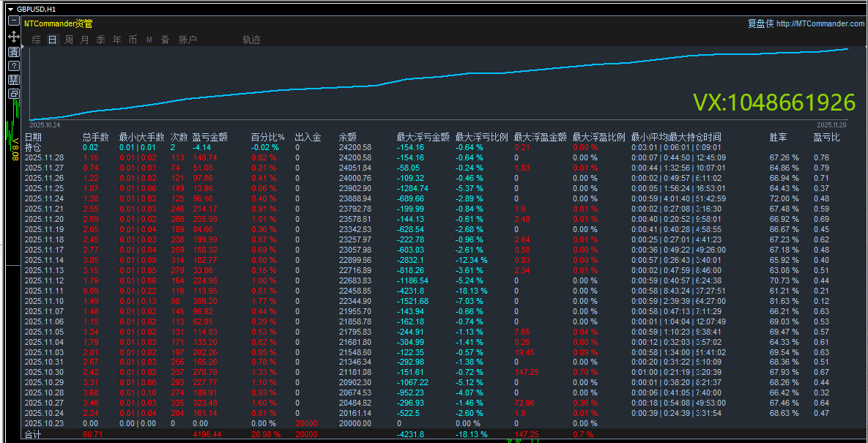Open the 年 yearly tab
868x443 pixels.
[116, 40]
